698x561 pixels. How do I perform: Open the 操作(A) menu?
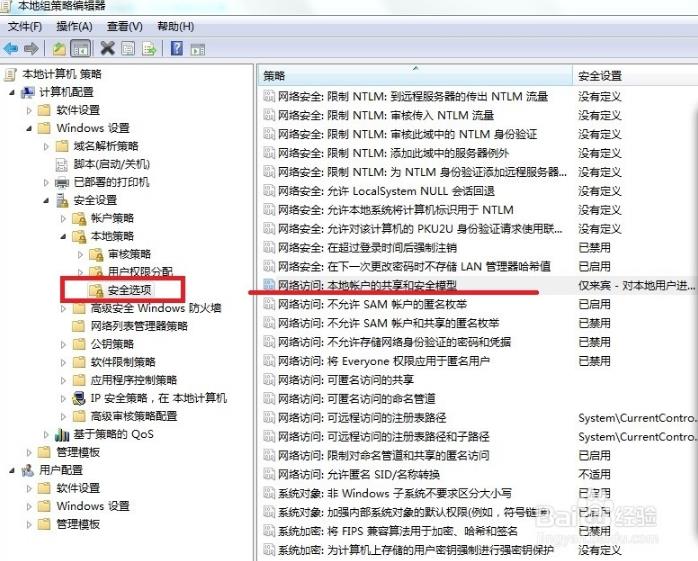74,26
